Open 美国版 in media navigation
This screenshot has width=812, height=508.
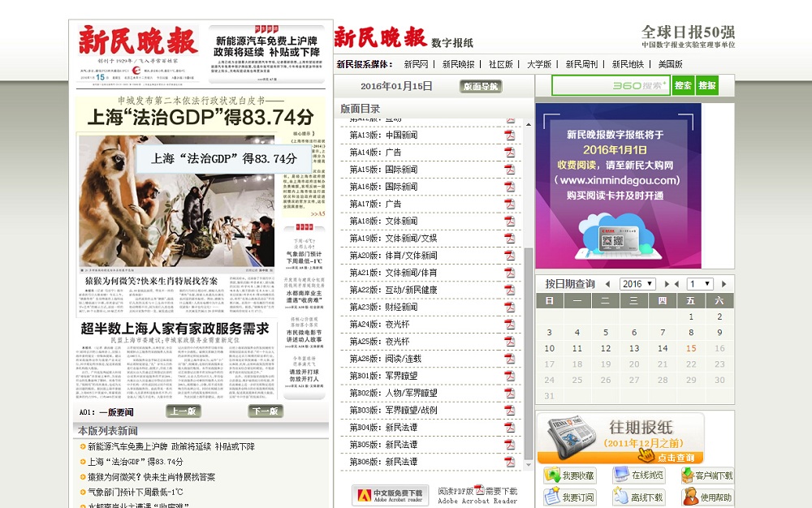click(670, 64)
